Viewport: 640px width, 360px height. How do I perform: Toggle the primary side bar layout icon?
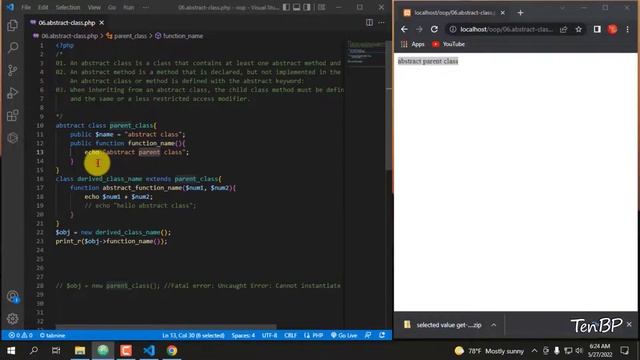click(x=286, y=7)
